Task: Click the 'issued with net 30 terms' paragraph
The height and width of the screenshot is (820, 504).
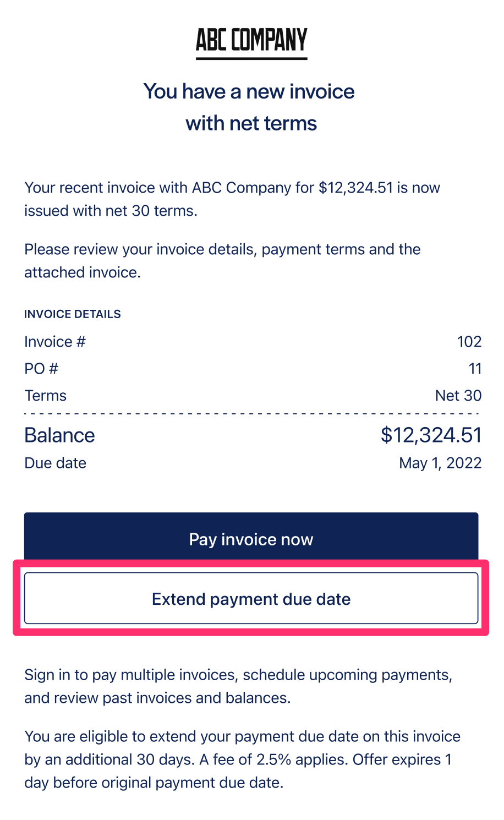Action: click(x=232, y=199)
